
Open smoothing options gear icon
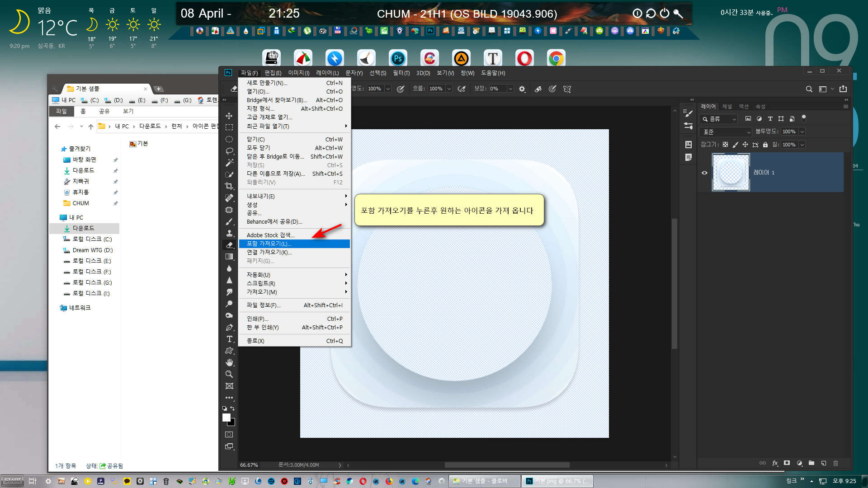coord(522,89)
